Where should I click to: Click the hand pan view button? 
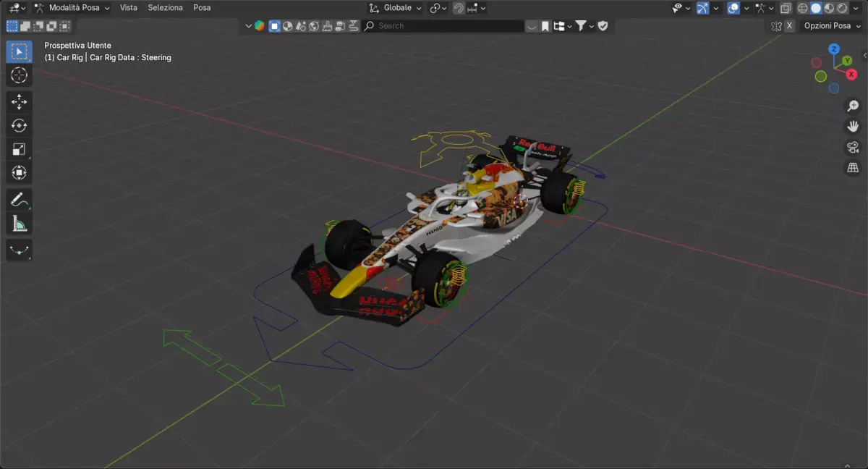[853, 127]
